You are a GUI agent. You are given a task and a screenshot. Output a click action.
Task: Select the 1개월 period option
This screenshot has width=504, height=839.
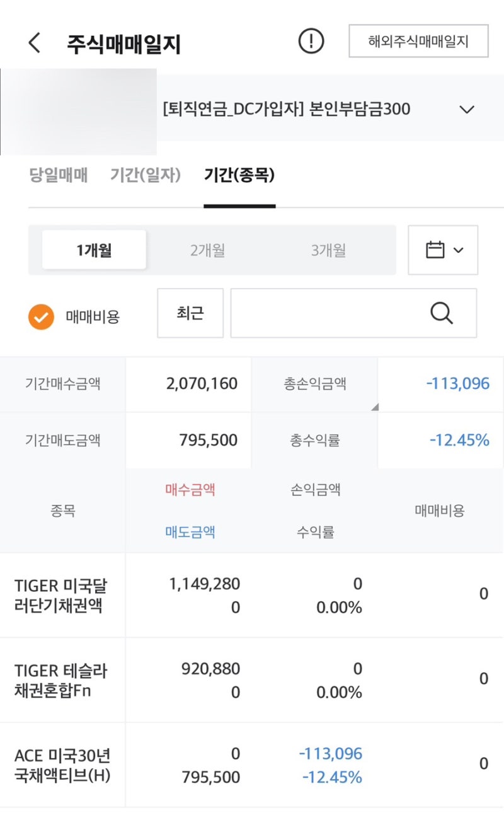coord(94,250)
